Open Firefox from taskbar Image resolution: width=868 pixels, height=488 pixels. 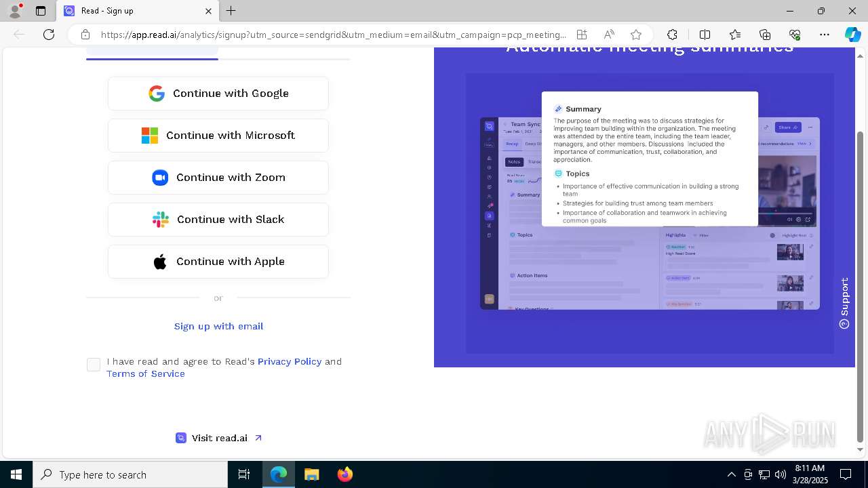[x=344, y=474]
